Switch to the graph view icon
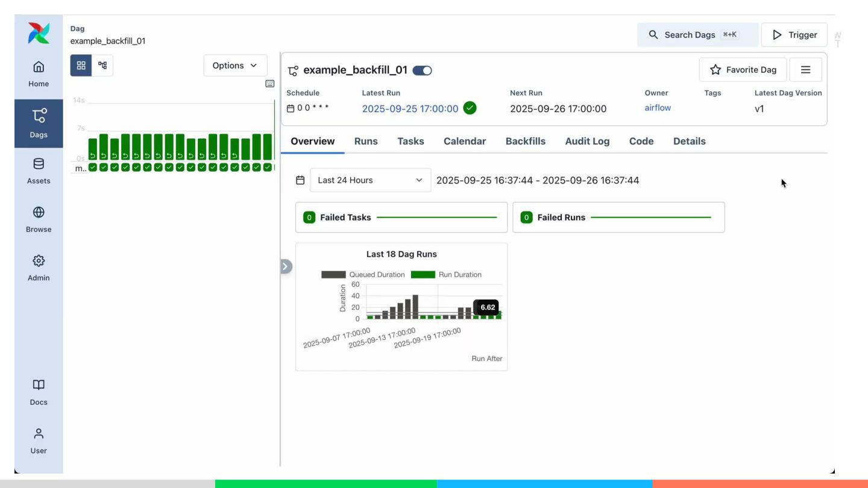 pos(102,66)
